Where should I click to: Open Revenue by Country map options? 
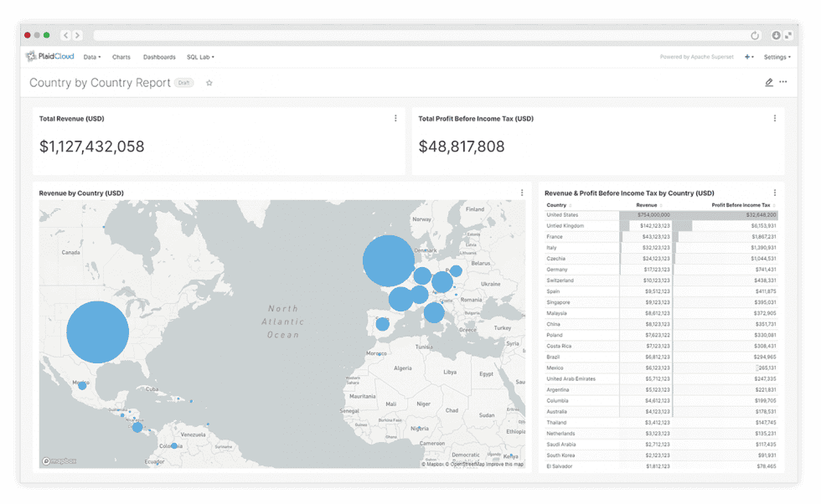click(x=521, y=193)
